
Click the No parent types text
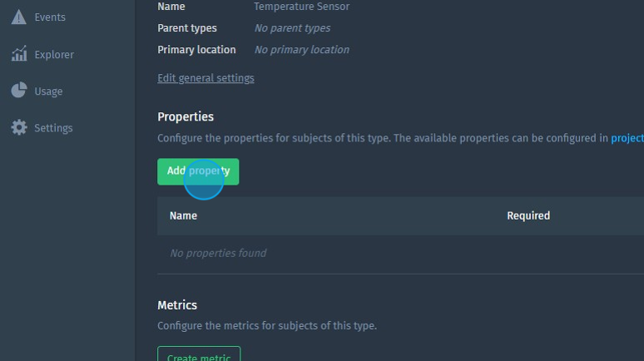292,28
